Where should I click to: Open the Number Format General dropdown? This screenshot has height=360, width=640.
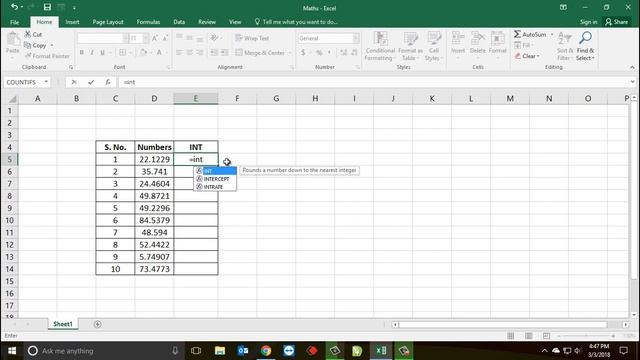(x=356, y=38)
